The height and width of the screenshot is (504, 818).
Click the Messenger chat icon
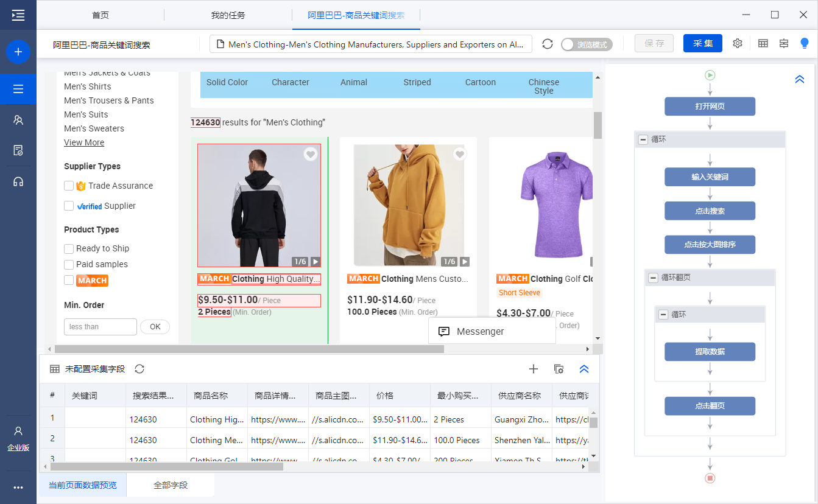[x=444, y=332]
